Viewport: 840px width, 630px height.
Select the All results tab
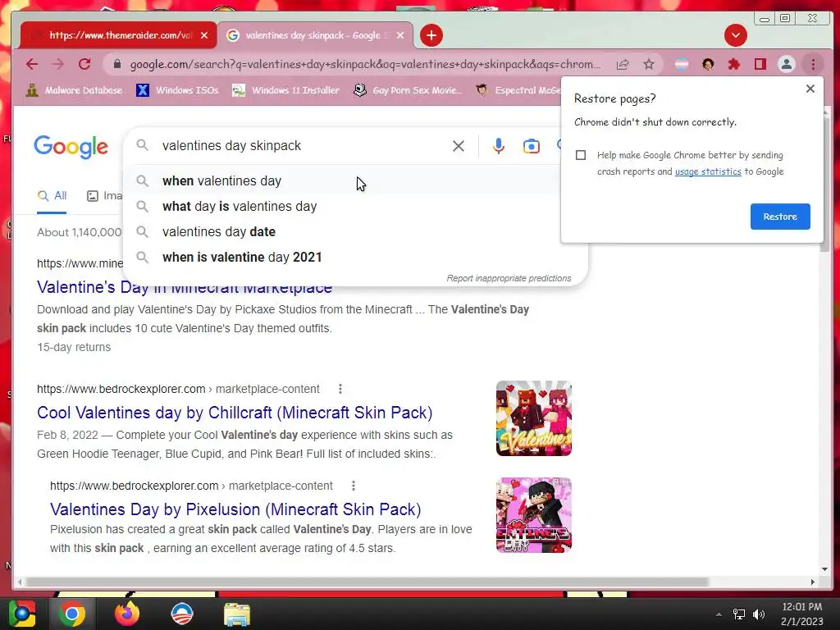click(52, 196)
